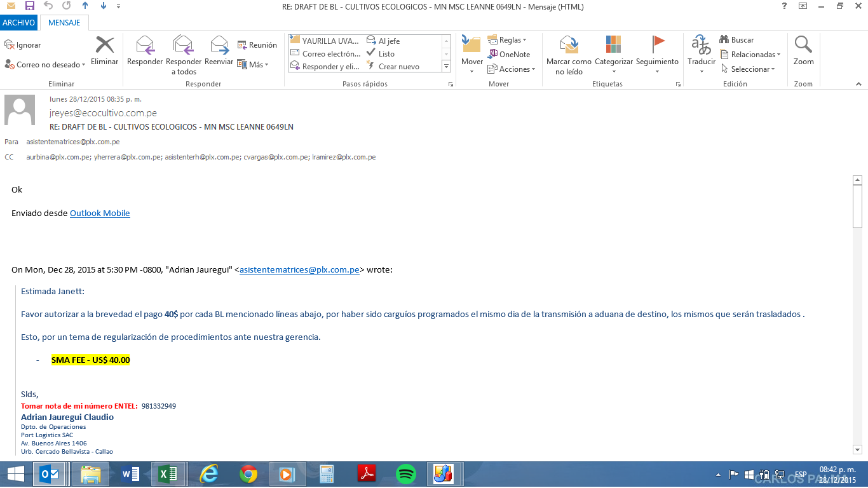Open Google Chrome from the taskbar
Viewport: 868px width, 488px height.
(x=248, y=474)
